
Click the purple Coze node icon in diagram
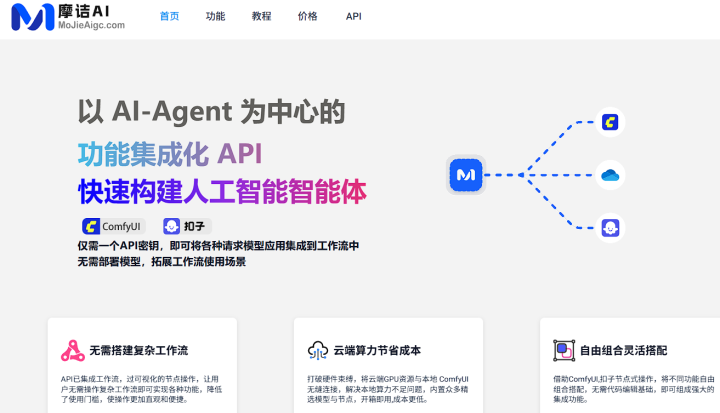coord(609,227)
